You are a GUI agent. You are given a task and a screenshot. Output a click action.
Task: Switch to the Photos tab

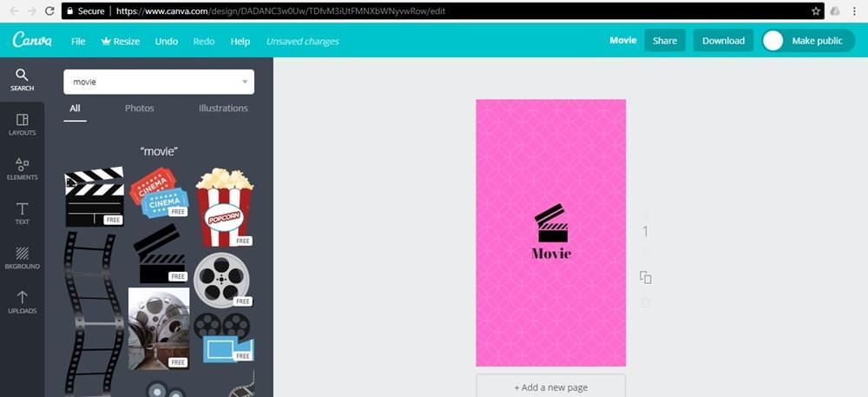[x=140, y=109]
